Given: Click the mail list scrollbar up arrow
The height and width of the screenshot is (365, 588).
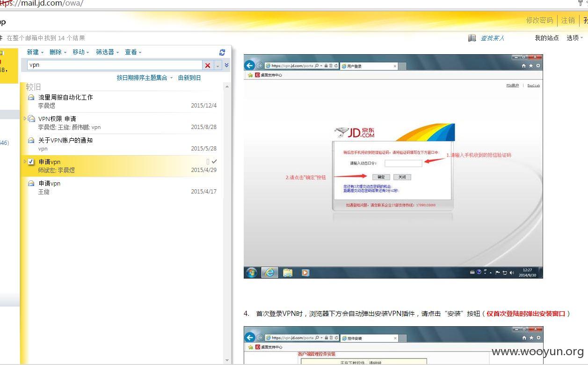Looking at the screenshot, I should 227,87.
